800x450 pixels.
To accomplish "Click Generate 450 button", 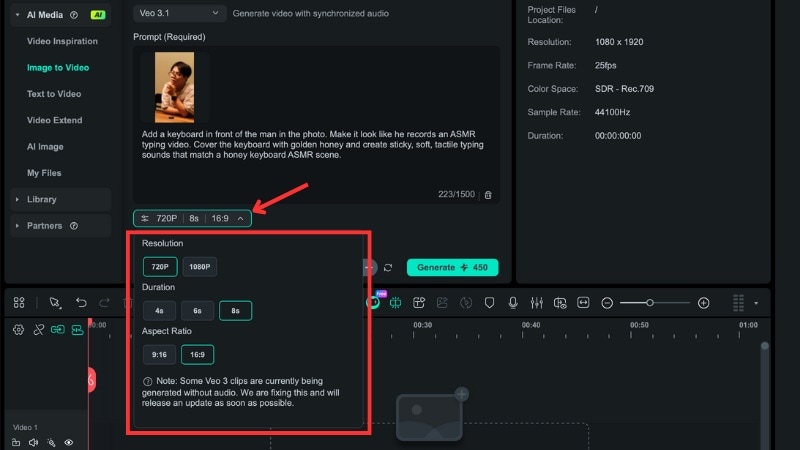I will [x=453, y=267].
